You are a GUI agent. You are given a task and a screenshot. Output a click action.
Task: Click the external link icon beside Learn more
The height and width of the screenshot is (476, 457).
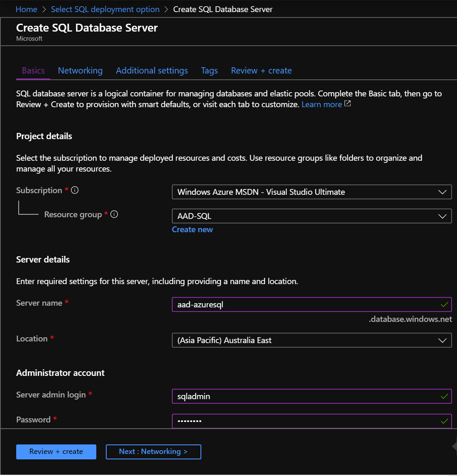[x=347, y=103]
